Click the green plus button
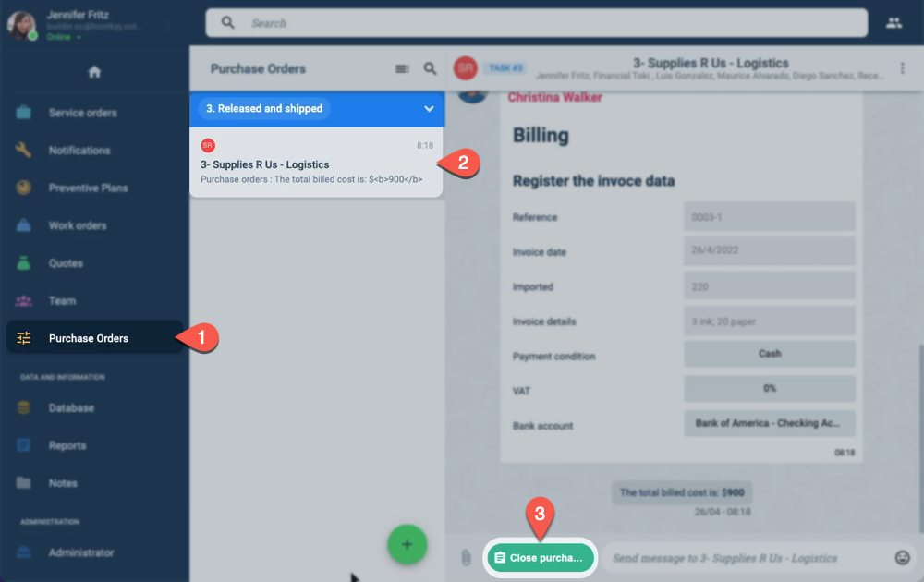924x582 pixels. (407, 545)
